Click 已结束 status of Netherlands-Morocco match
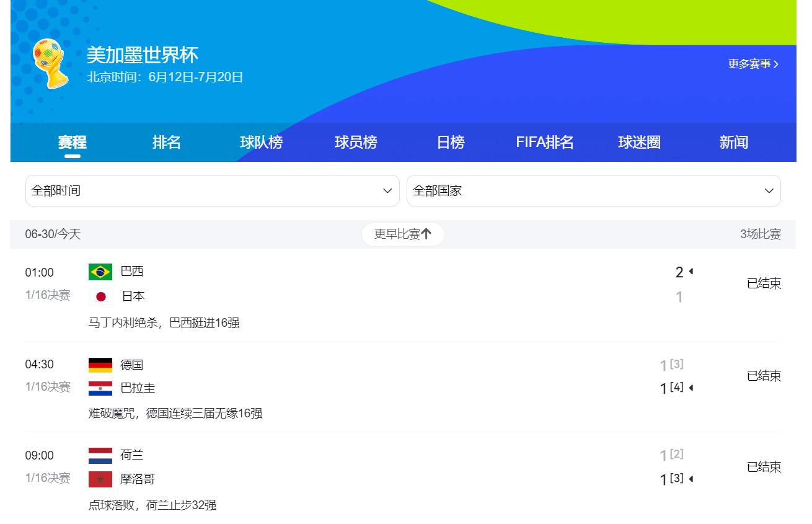This screenshot has width=812, height=524. point(764,468)
